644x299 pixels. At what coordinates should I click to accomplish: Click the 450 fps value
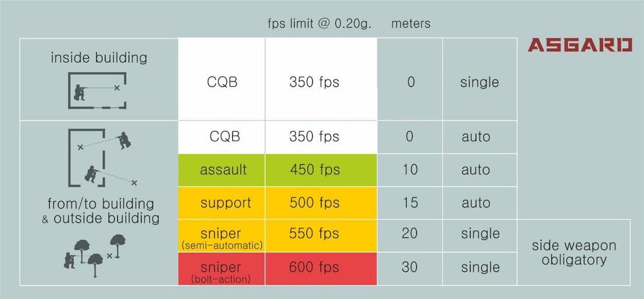314,170
